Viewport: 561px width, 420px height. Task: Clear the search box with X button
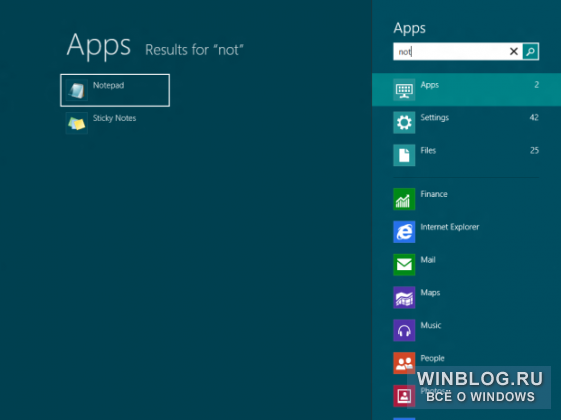(x=514, y=52)
